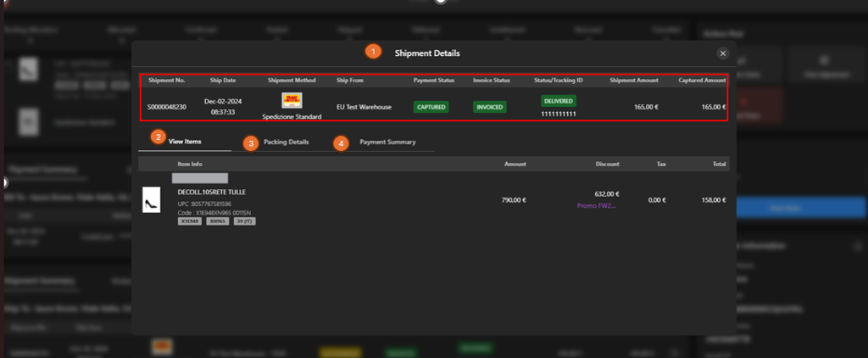Click the X1E948 tag
The image size is (868, 358).
[189, 221]
